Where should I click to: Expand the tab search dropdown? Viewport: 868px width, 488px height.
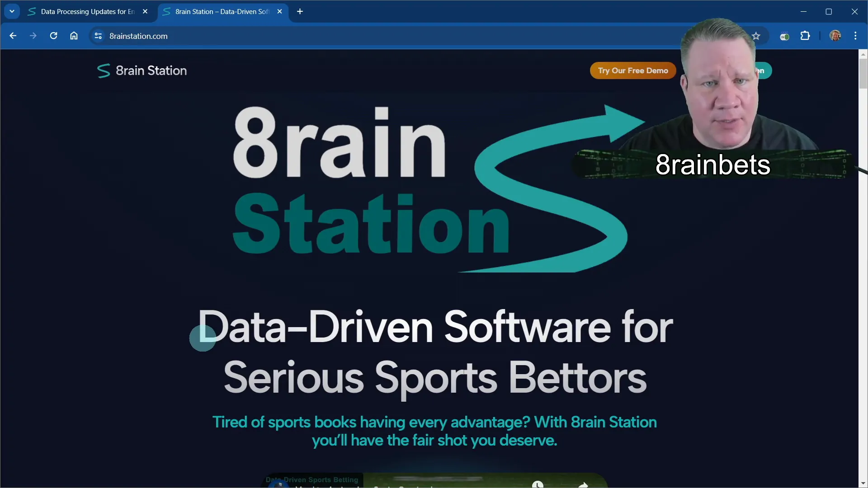click(x=12, y=11)
